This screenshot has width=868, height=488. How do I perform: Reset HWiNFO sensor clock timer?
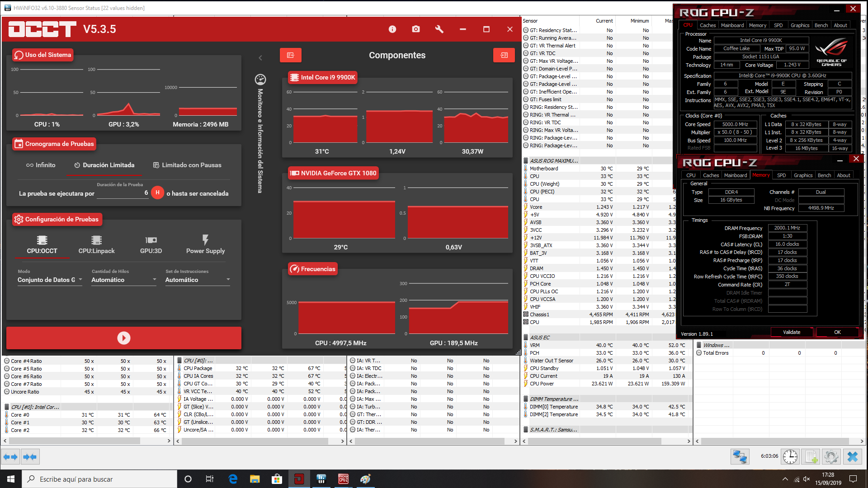click(x=790, y=457)
